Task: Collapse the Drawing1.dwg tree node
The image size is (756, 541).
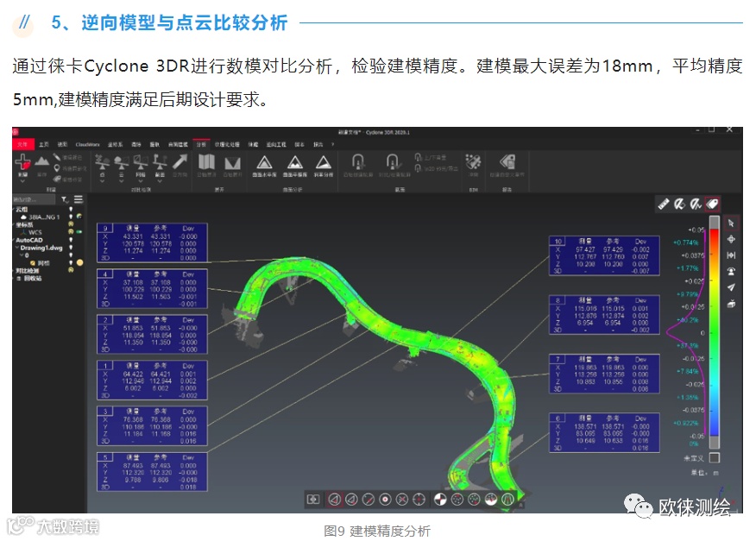Action: pyautogui.click(x=17, y=248)
